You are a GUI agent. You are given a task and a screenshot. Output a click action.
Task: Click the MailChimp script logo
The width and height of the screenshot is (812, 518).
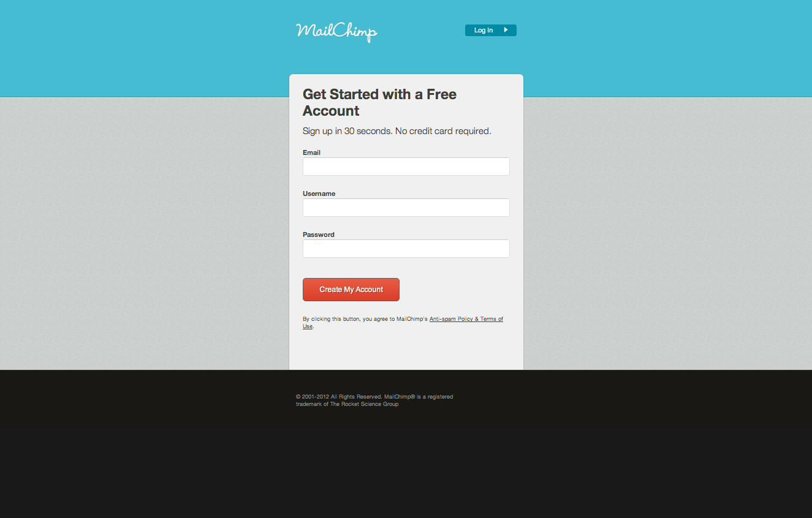pyautogui.click(x=336, y=32)
